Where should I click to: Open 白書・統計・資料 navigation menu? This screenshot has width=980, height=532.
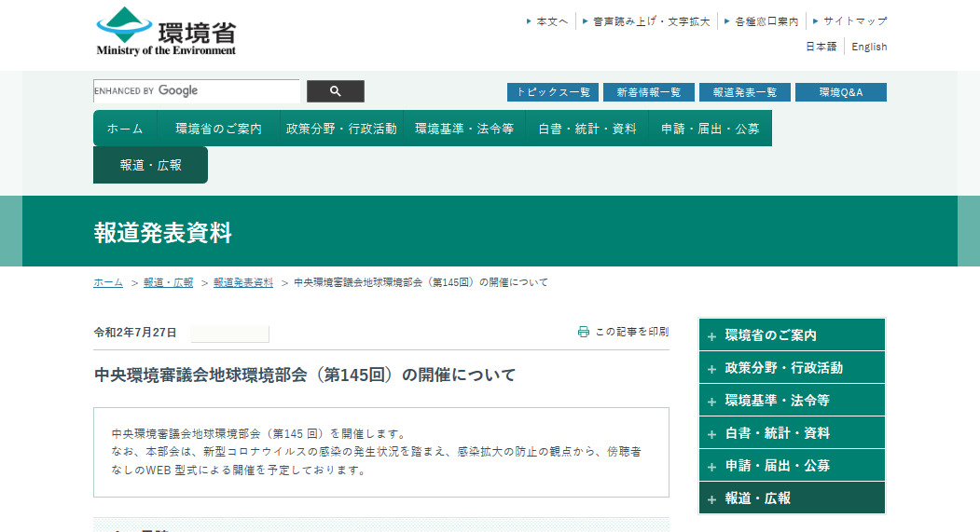[587, 129]
